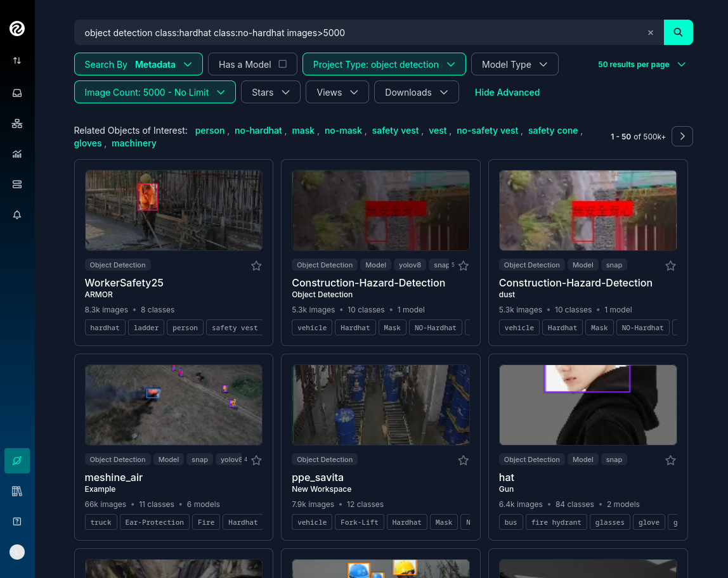The height and width of the screenshot is (578, 728).
Task: Expand the Stars filter dropdown
Action: (271, 93)
